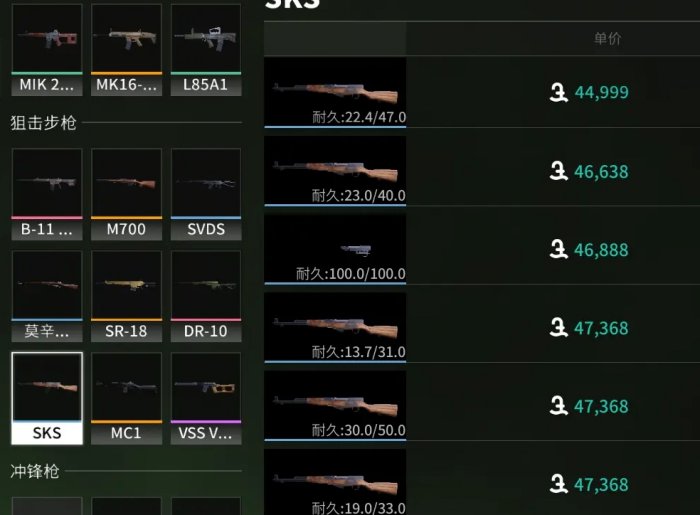Select the VSS V... weapon tile

(x=206, y=398)
